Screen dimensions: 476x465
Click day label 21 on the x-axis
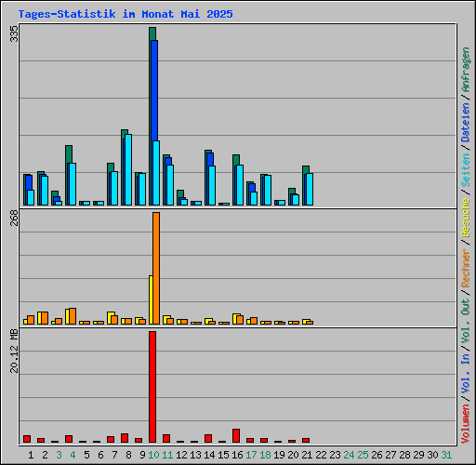307,455
